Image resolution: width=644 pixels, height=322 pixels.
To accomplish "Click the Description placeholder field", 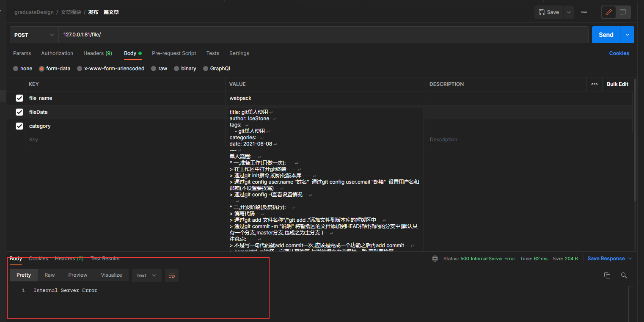I will (529, 140).
